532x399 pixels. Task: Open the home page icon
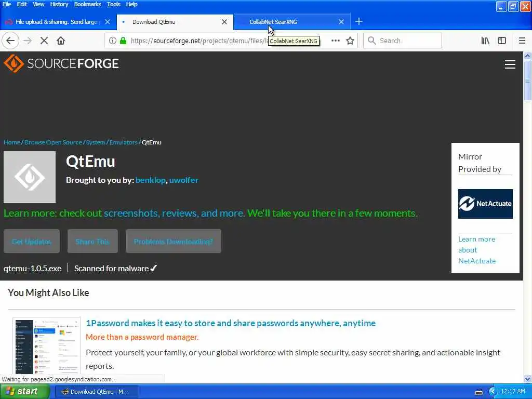point(61,41)
